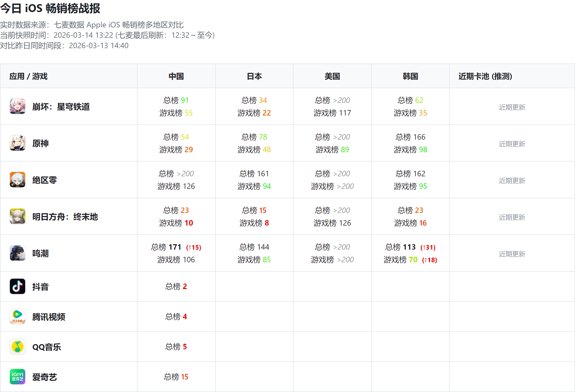The width and height of the screenshot is (575, 392).
Task: Click 总榜 91 for 崩坏：星穹铁道 in China
Action: pyautogui.click(x=176, y=100)
